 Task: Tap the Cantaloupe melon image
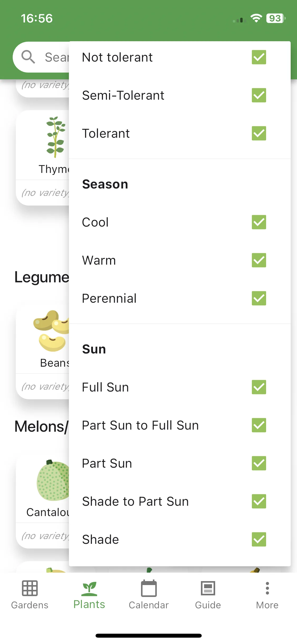point(53,480)
